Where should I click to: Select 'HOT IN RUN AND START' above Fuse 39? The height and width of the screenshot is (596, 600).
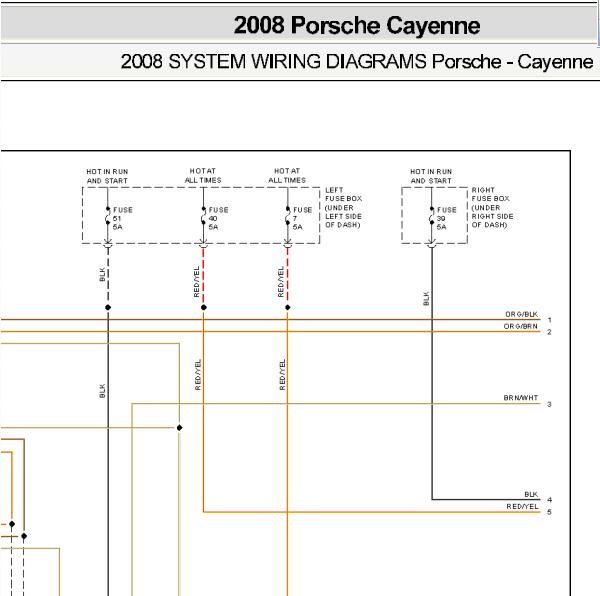(431, 176)
